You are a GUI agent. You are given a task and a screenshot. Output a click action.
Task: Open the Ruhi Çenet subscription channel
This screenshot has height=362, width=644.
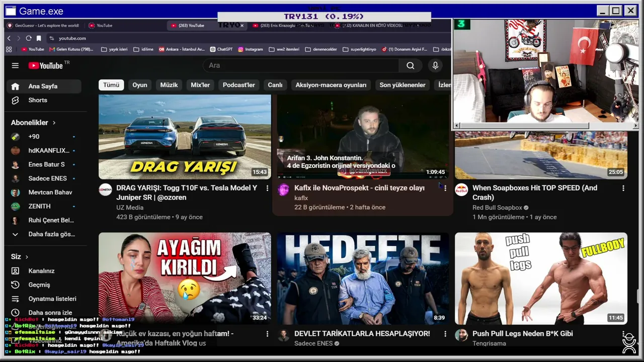point(44,220)
